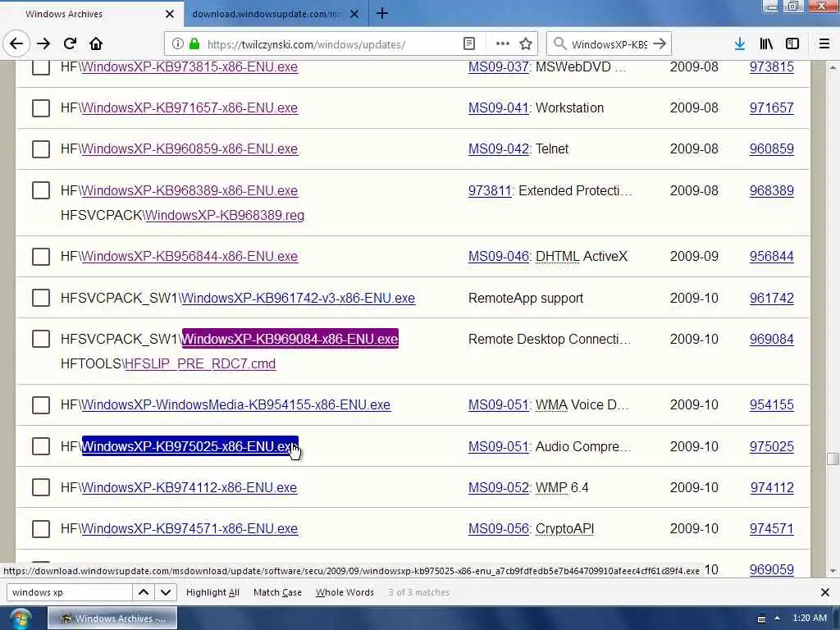Check the box for KB960859 row
Viewport: 840px width, 630px height.
click(x=41, y=149)
